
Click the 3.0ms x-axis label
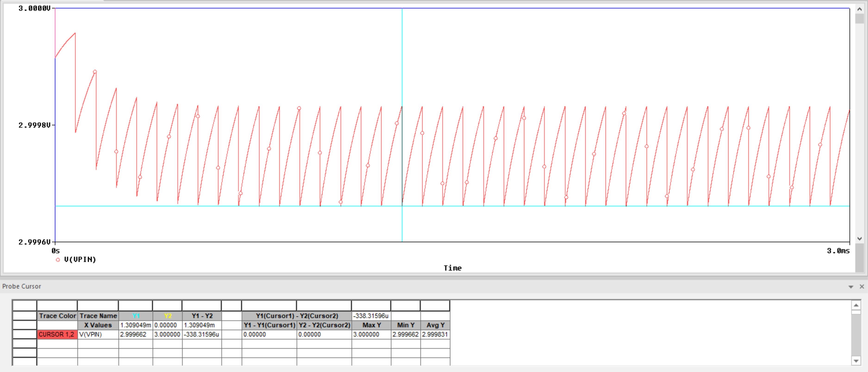tap(838, 251)
